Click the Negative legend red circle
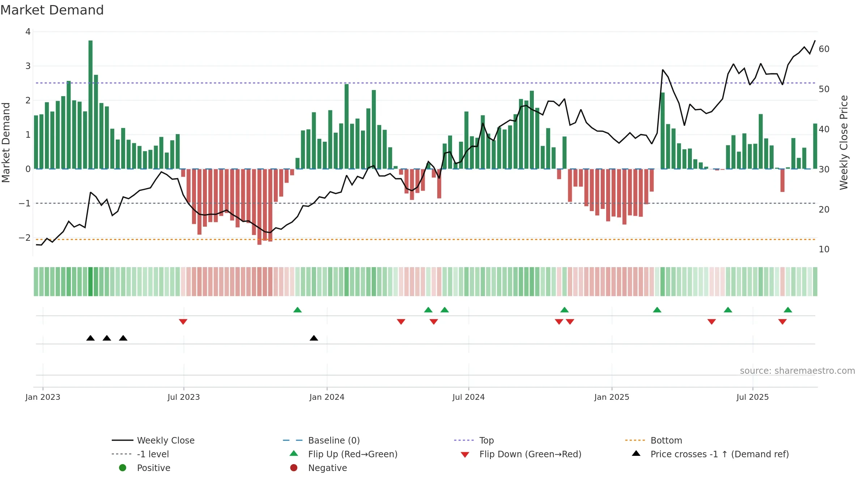The image size is (868, 488). coord(294,468)
